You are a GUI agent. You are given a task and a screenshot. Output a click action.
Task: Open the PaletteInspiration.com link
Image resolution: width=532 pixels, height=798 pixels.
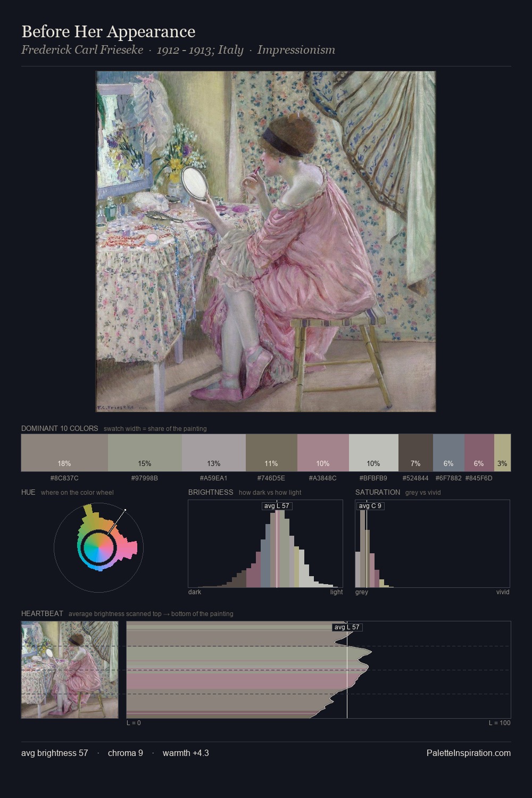coord(469,753)
